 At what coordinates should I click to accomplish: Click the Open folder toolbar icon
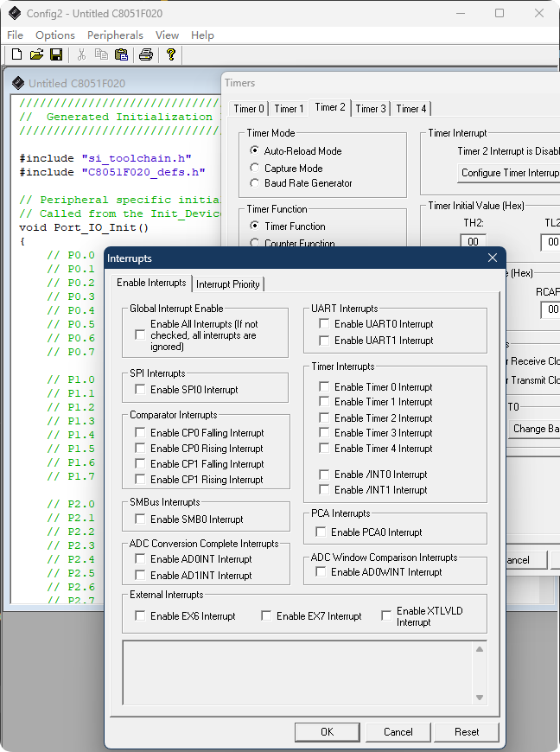click(36, 54)
